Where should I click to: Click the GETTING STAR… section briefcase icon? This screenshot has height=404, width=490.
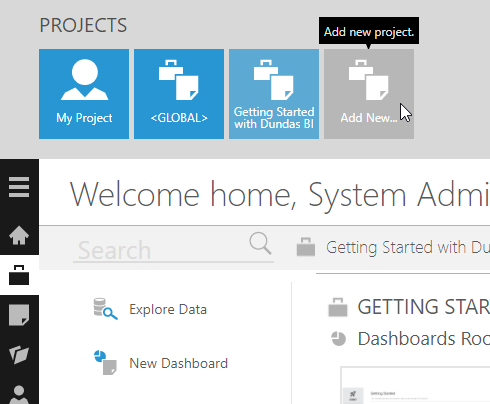[x=338, y=307]
